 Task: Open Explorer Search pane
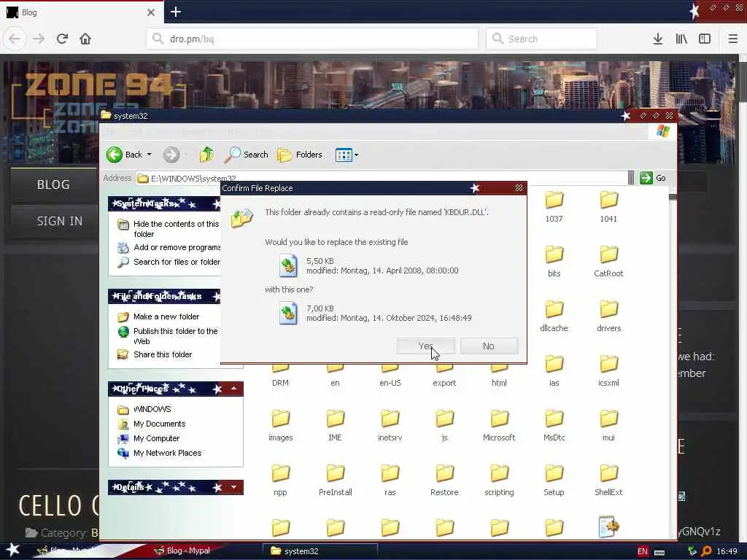[246, 155]
